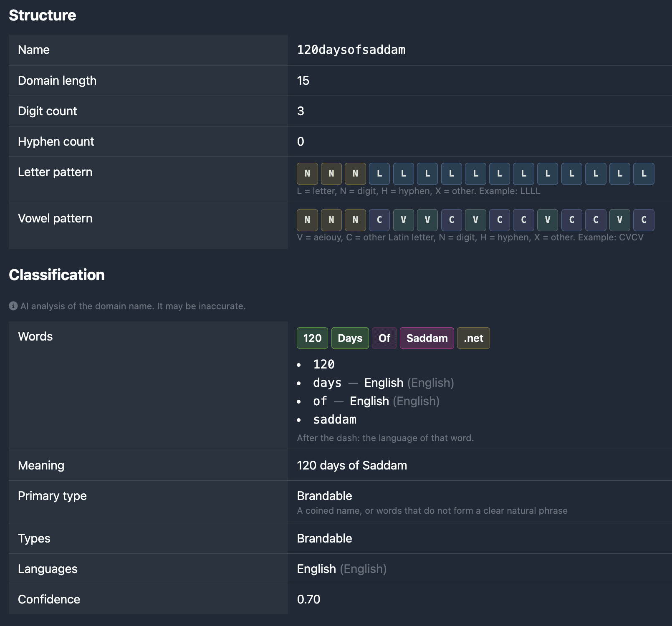Image resolution: width=672 pixels, height=626 pixels.
Task: Select the green "120" word tag
Action: point(312,338)
